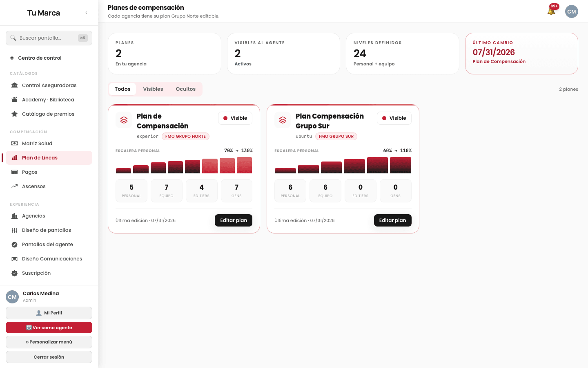Viewport: 588px width, 368px height.
Task: Edit the experior Plan de Compensación
Action: click(x=234, y=220)
